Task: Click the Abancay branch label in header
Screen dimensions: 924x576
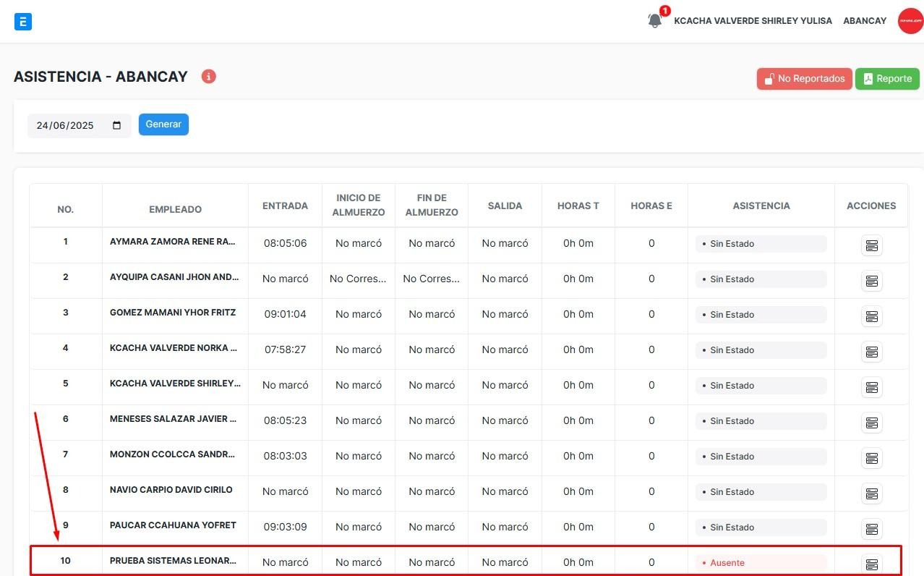Action: 864,21
